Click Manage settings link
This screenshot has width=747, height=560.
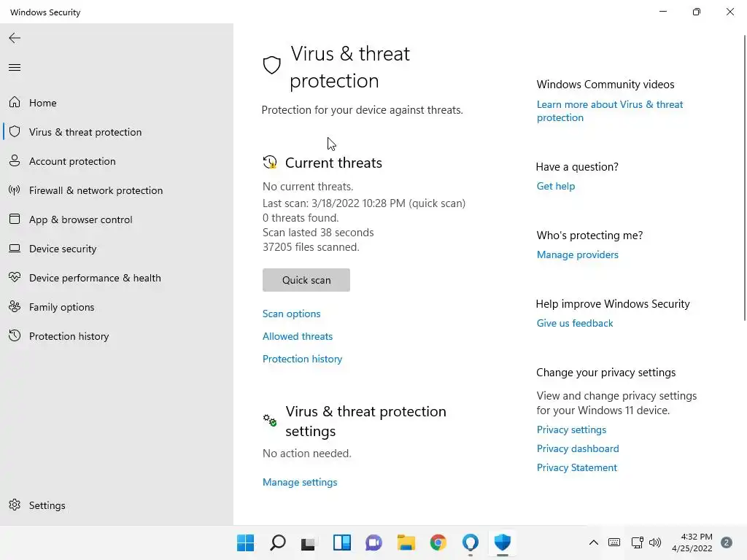click(x=300, y=482)
